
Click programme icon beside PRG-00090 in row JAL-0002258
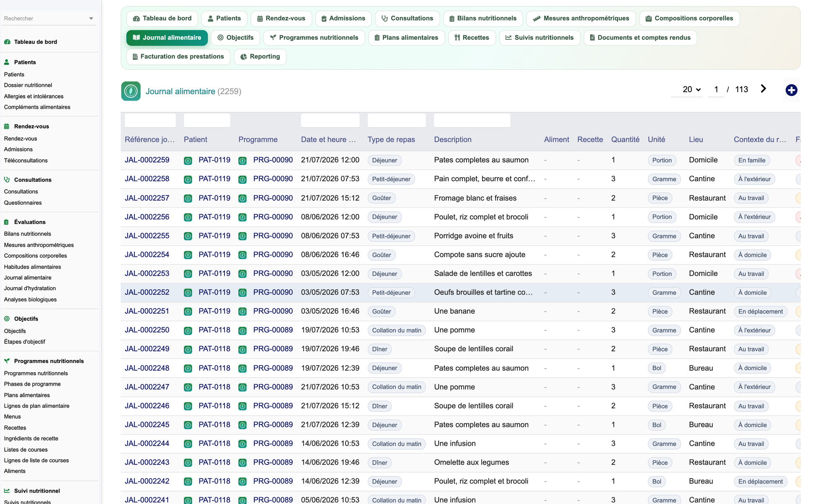coord(242,180)
